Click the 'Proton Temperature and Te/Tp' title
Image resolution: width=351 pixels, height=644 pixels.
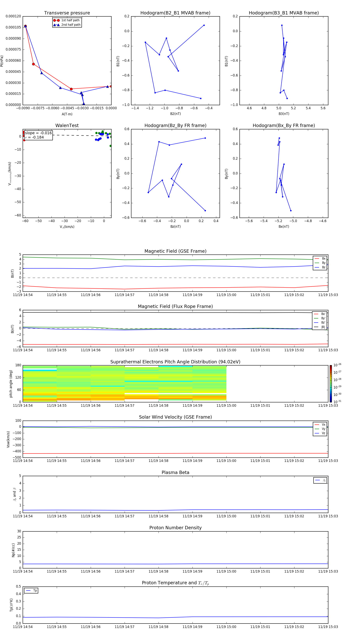point(175,583)
